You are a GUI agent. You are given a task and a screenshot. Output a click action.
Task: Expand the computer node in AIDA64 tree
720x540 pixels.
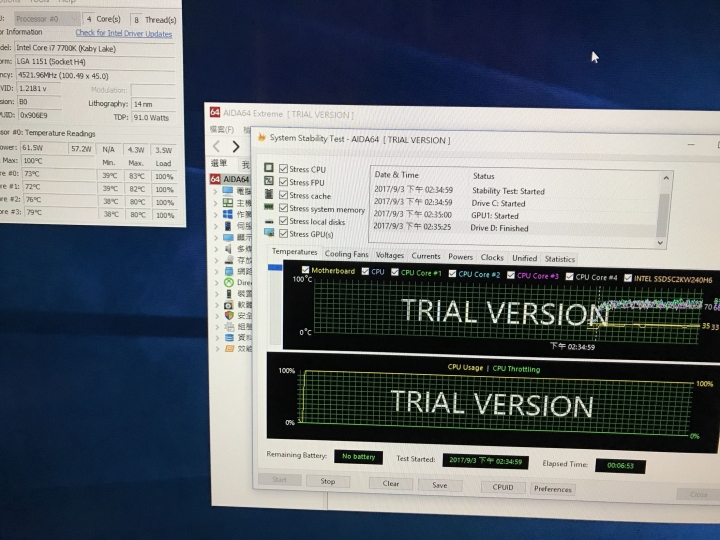216,191
